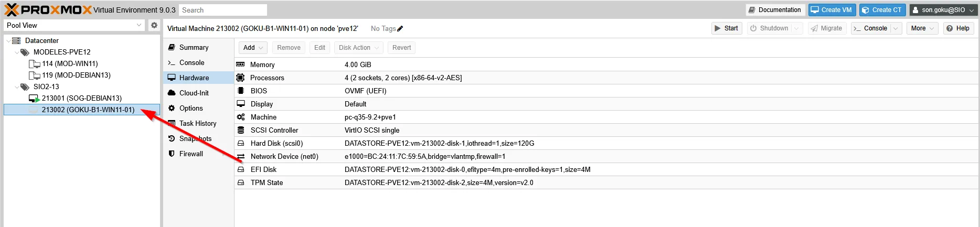This screenshot has height=227, width=980.
Task: Collapse the MODELES-PVE12 pool
Action: pyautogui.click(x=17, y=52)
